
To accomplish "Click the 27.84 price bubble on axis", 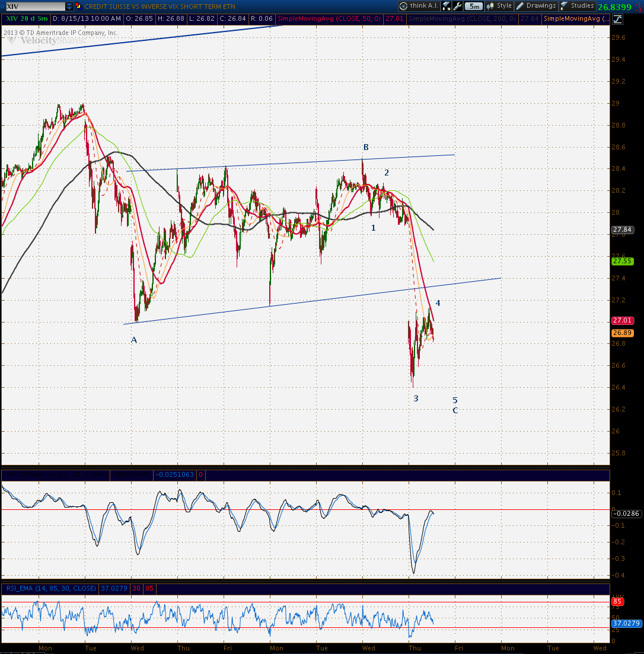I will click(x=622, y=230).
